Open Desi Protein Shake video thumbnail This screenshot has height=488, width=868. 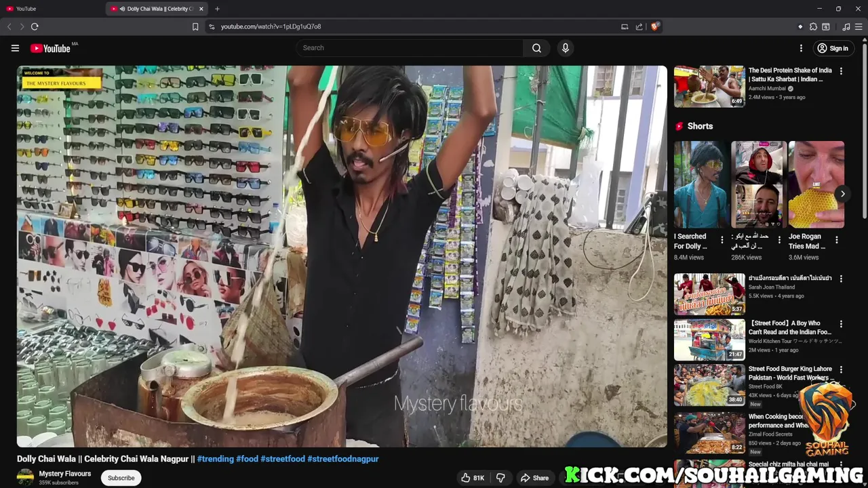[709, 87]
